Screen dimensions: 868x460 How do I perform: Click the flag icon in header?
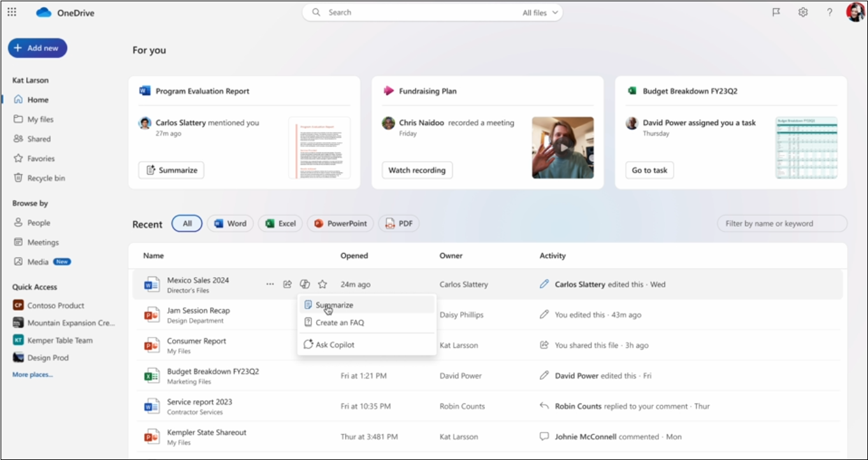click(x=776, y=12)
